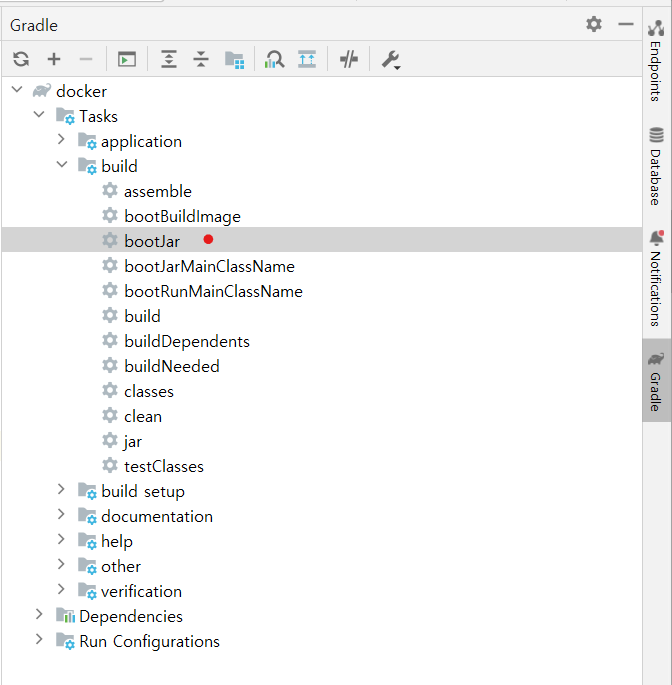Click help folder icon
672x685 pixels.
(87, 541)
